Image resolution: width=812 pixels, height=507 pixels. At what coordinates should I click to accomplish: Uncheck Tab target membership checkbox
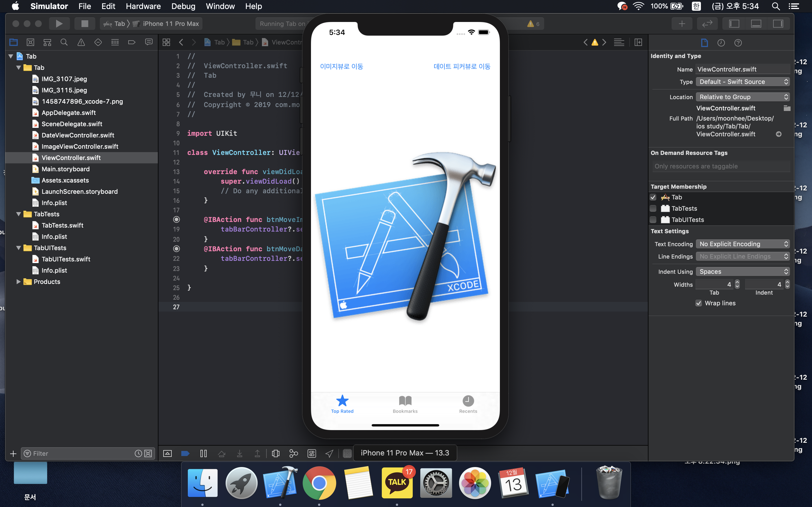[653, 197]
